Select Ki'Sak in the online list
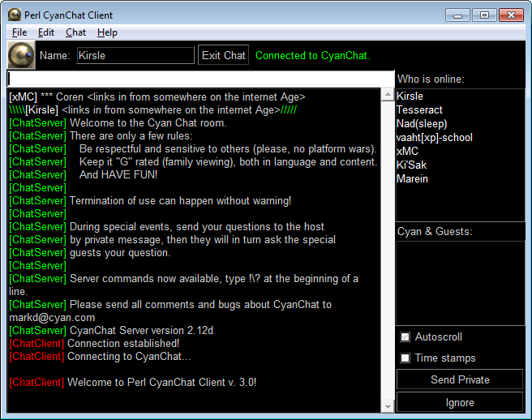532x420 pixels. pyautogui.click(x=411, y=165)
